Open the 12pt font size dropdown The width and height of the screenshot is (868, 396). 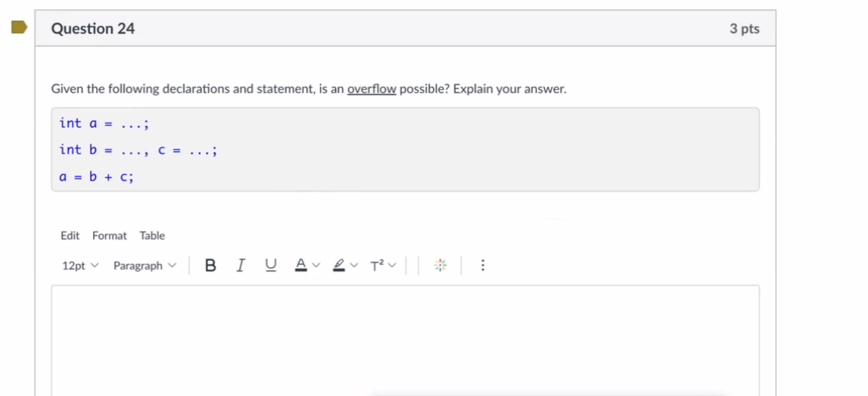point(79,266)
